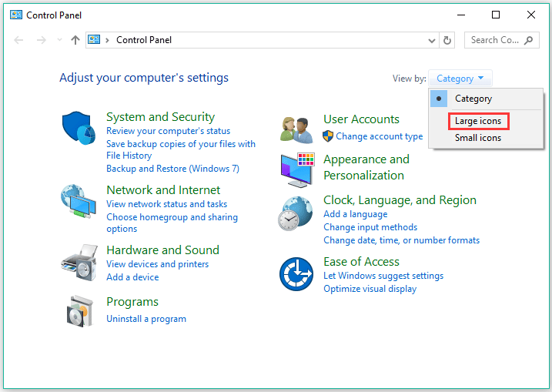Click Change date, time, or number formats
This screenshot has width=552, height=392.
[x=402, y=240]
